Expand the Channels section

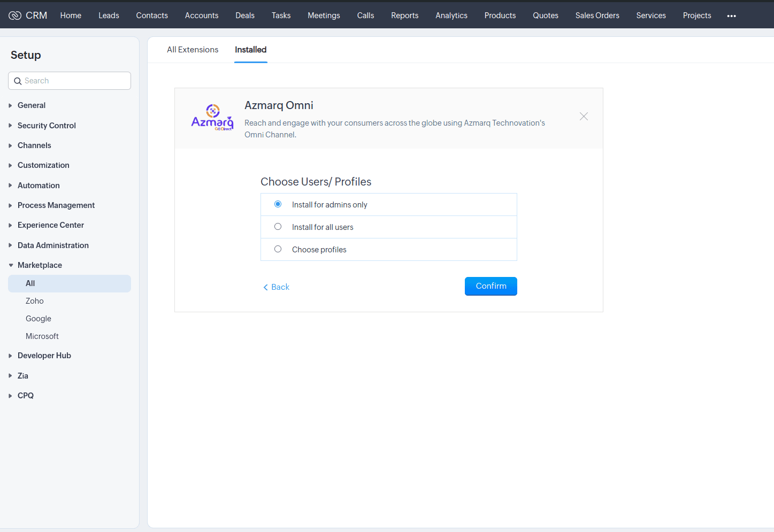34,145
